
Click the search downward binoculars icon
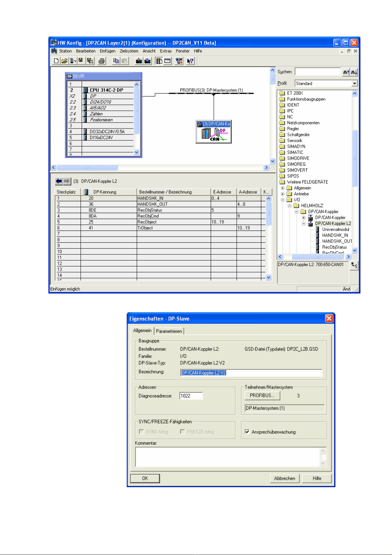click(x=354, y=72)
